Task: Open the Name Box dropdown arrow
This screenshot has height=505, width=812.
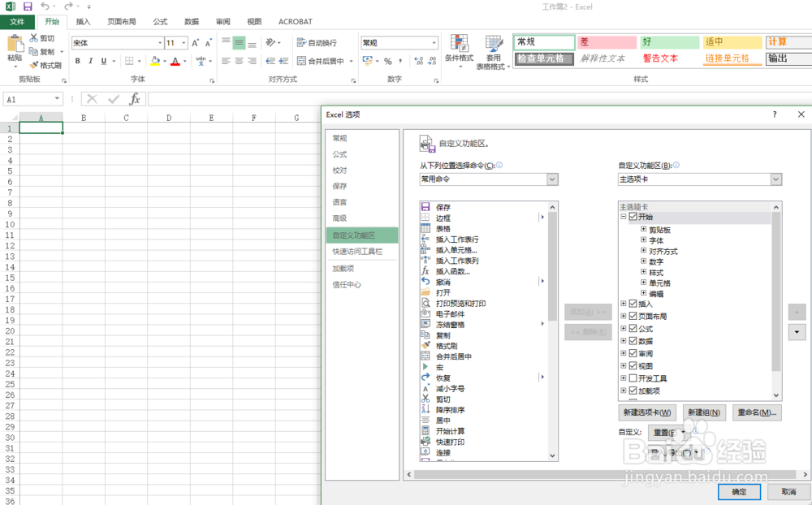Action: click(x=57, y=99)
